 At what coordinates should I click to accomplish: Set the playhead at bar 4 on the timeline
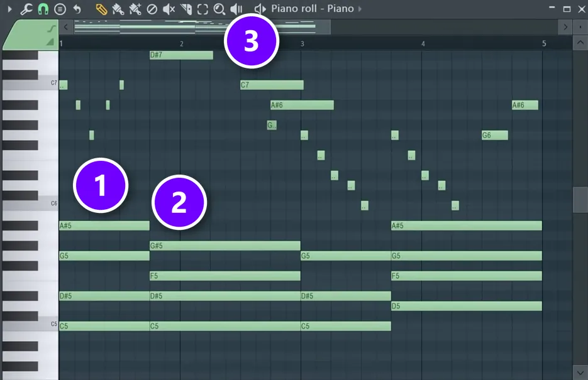(x=423, y=44)
